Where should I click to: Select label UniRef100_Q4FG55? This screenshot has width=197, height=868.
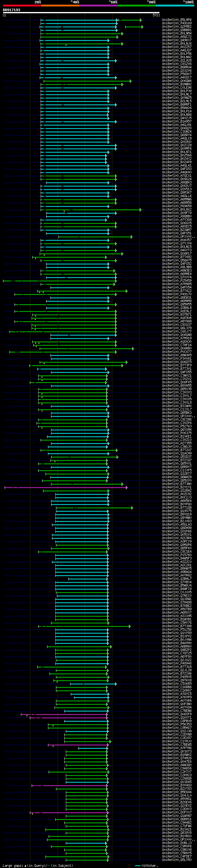(x=177, y=372)
